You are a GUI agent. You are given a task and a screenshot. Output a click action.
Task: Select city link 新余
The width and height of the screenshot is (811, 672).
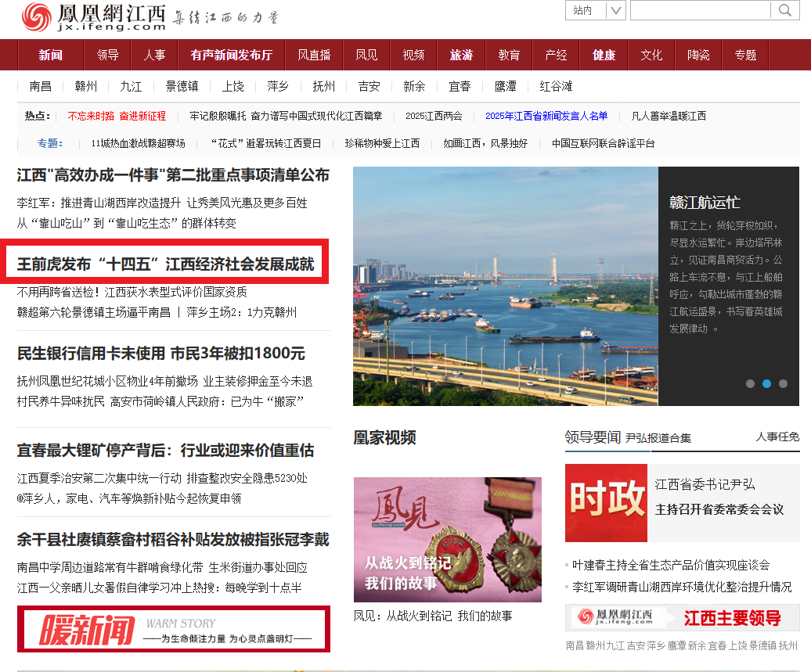coord(414,86)
